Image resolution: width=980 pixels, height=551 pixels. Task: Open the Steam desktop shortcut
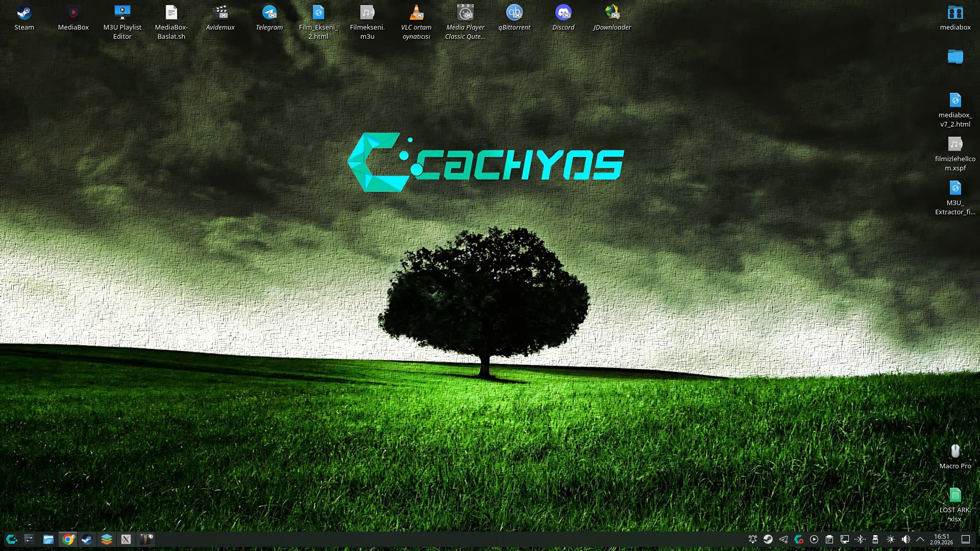point(24,18)
